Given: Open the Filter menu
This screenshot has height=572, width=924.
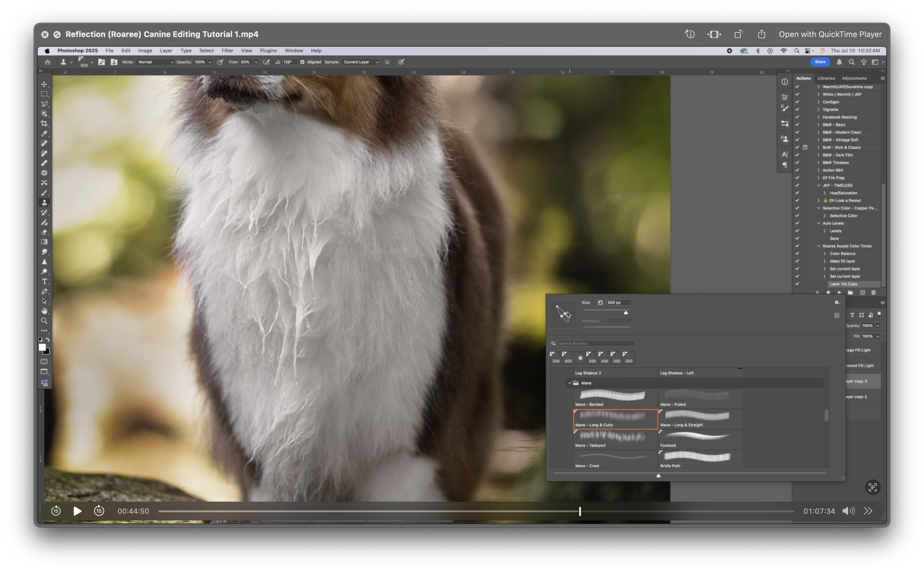Looking at the screenshot, I should [x=227, y=51].
